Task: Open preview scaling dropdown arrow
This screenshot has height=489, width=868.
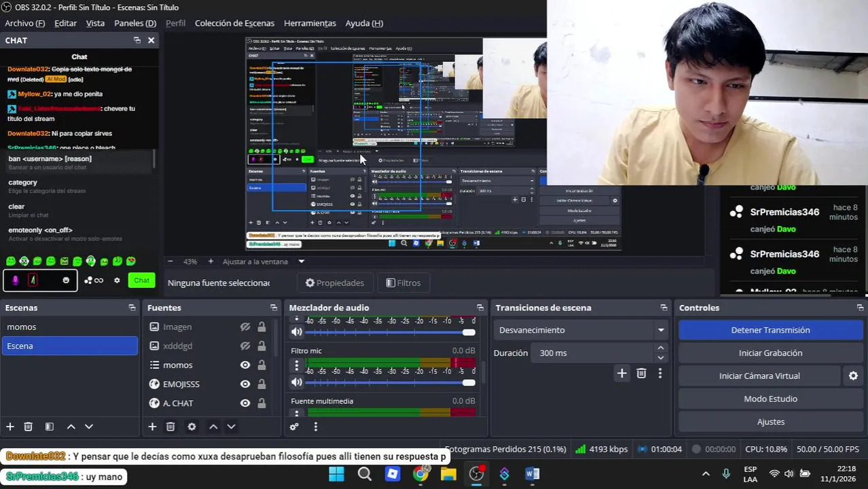Action: [x=302, y=261]
